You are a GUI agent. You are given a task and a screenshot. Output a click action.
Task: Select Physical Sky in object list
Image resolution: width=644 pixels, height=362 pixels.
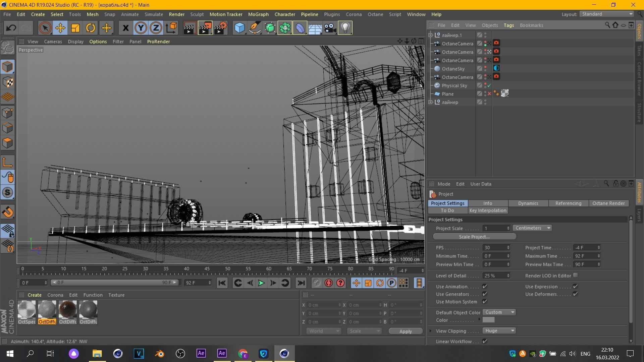point(454,85)
